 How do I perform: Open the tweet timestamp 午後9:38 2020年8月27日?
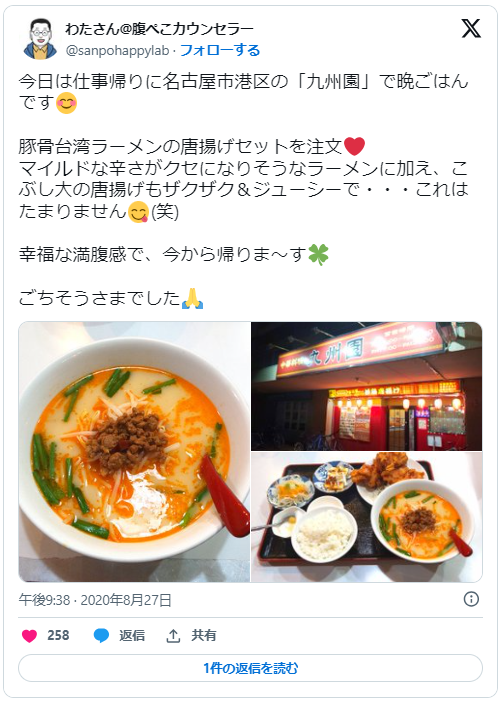click(x=95, y=600)
